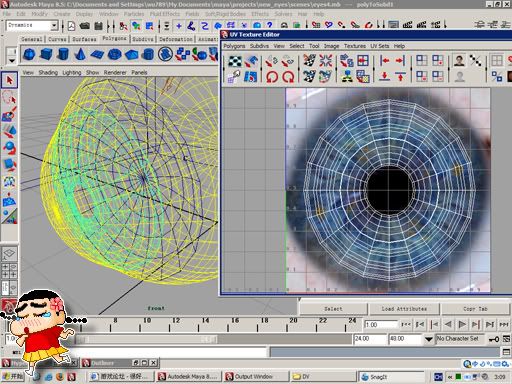Click the Select button
This screenshot has height=384, width=512.
(x=333, y=309)
